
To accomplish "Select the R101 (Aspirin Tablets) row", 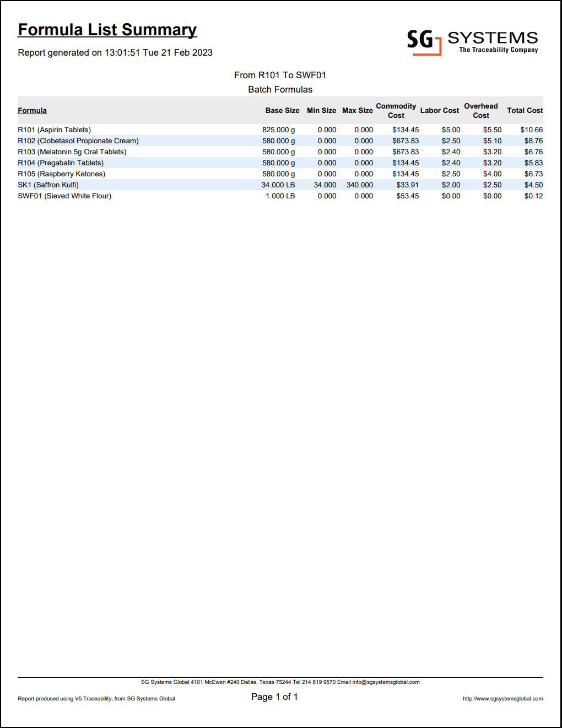I will (280, 130).
